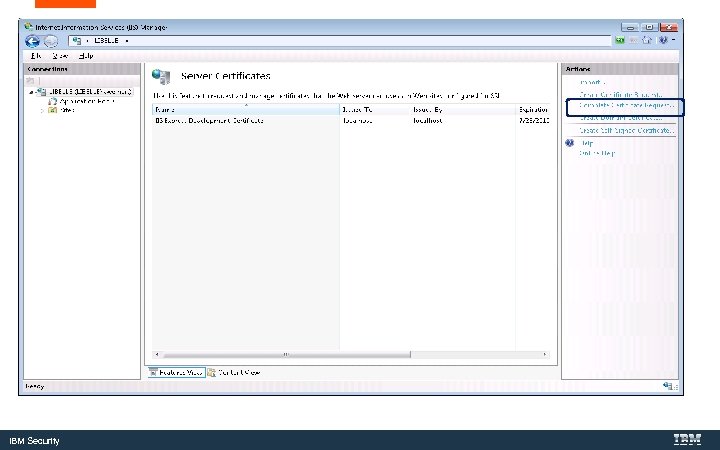
Task: Select Sites tree item
Action: pyautogui.click(x=67, y=110)
